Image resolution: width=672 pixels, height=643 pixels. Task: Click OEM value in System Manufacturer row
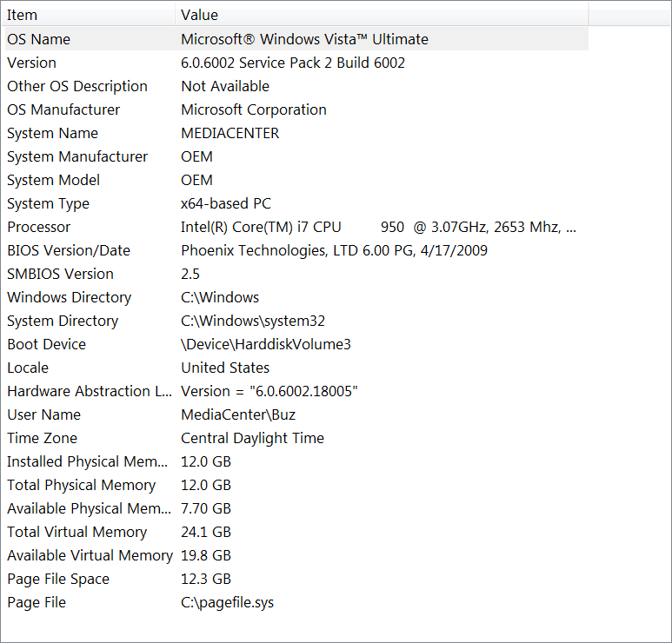click(x=196, y=156)
